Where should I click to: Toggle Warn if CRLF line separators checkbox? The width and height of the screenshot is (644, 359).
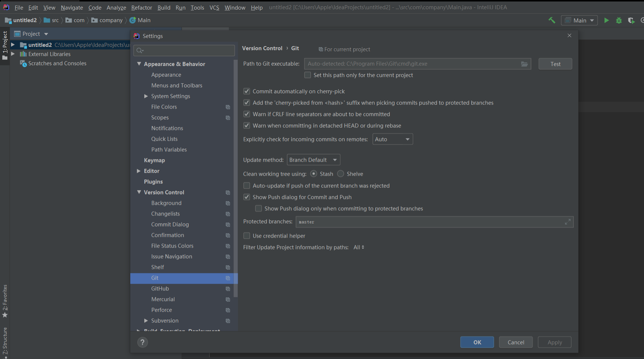click(x=247, y=114)
